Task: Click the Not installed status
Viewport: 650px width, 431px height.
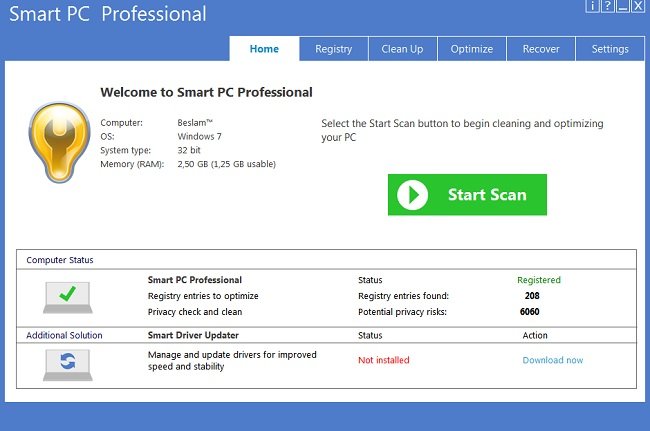Action: (384, 360)
